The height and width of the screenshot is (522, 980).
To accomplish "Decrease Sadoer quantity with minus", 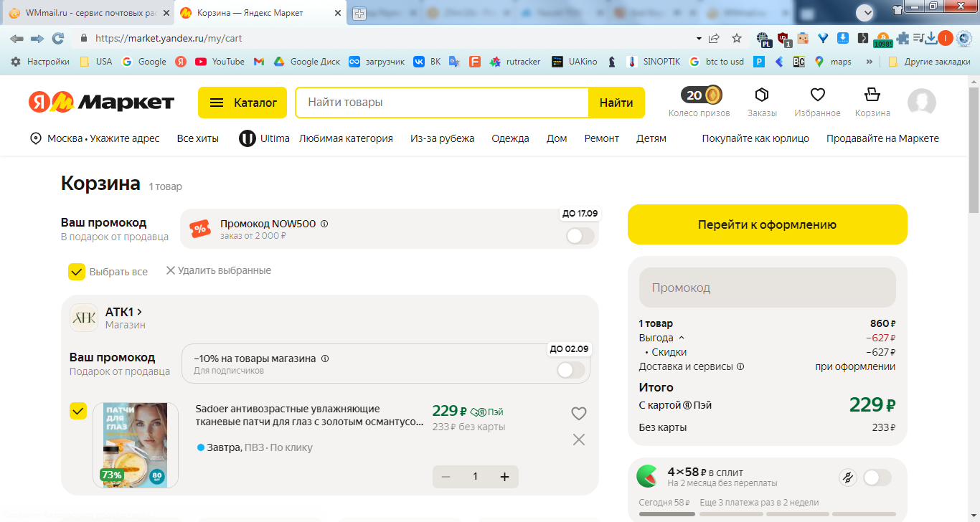I will pyautogui.click(x=446, y=477).
